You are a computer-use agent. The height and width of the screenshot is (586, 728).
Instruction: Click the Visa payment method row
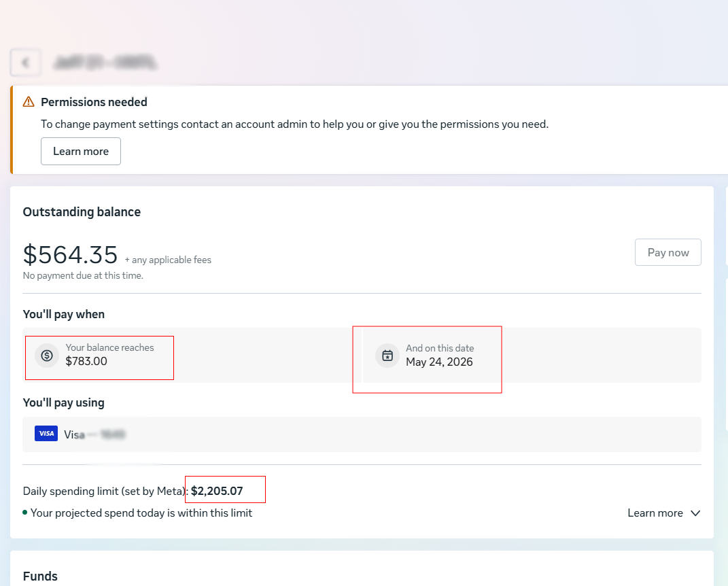[362, 434]
